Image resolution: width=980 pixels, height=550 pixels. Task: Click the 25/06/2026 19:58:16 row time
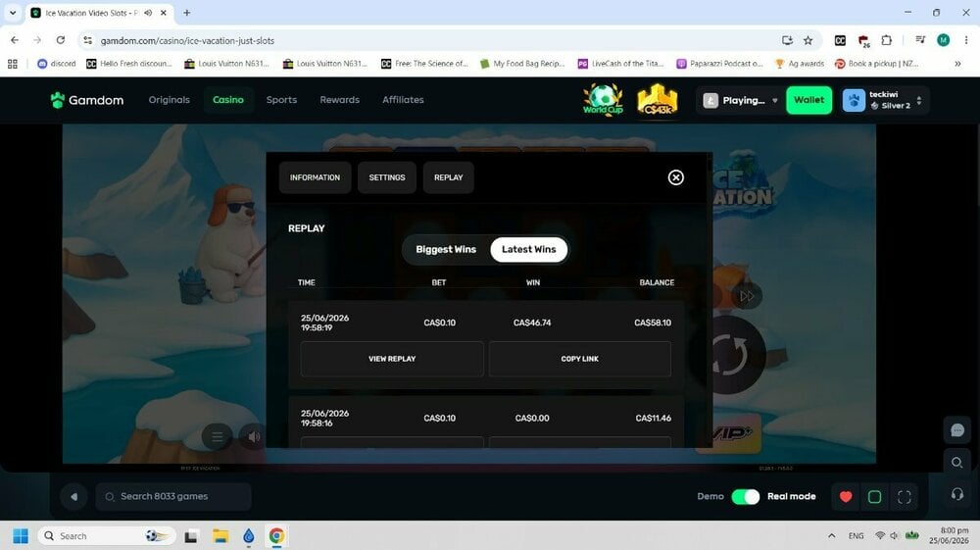(324, 418)
